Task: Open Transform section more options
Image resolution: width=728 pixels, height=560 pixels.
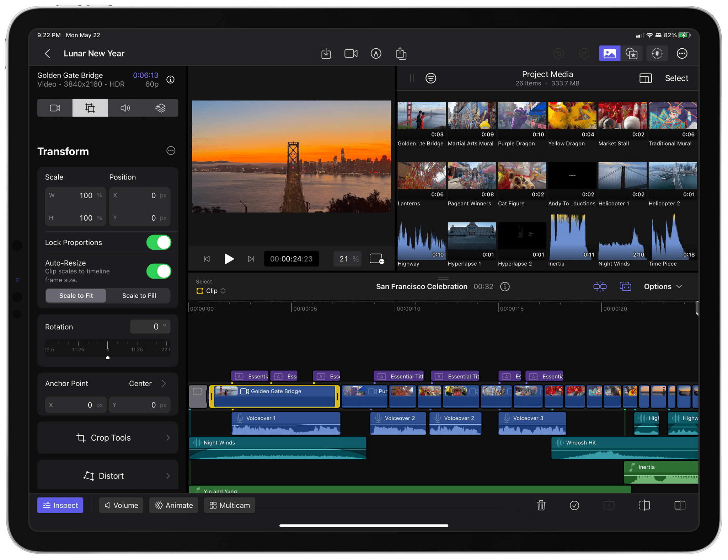Action: point(171,151)
